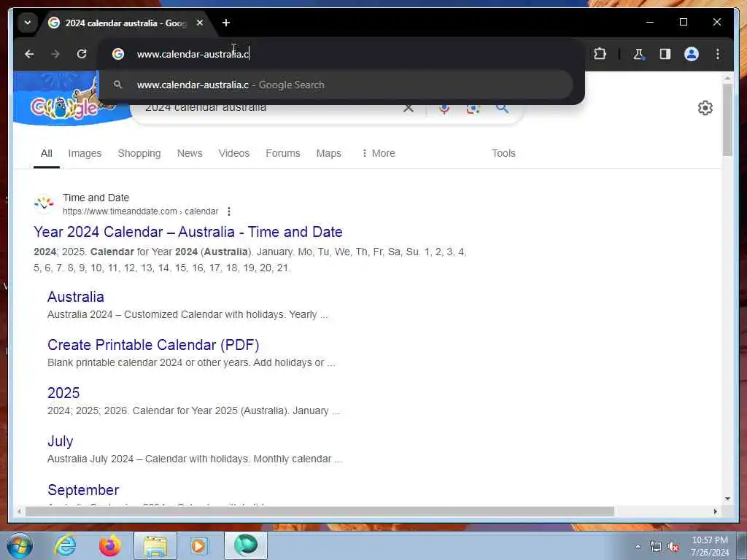The height and width of the screenshot is (560, 747).
Task: Switch to the Shopping tab
Action: [x=139, y=153]
